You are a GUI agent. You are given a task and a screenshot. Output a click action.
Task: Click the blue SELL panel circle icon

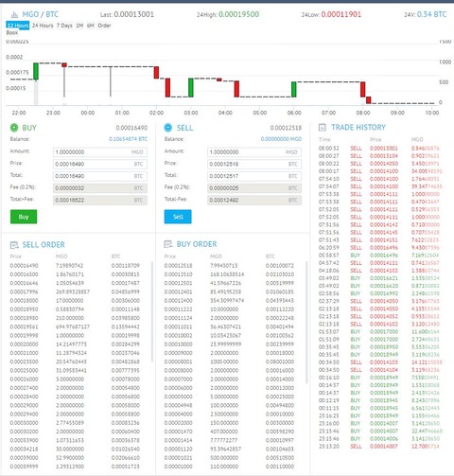[168, 128]
